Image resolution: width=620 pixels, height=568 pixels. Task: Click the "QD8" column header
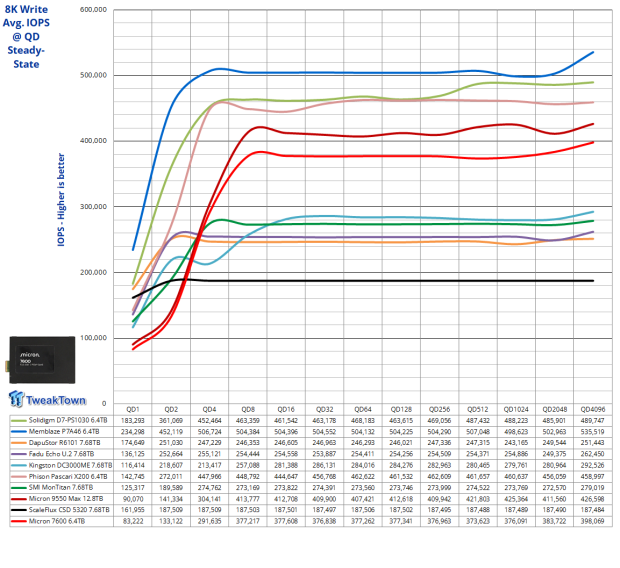tap(248, 409)
